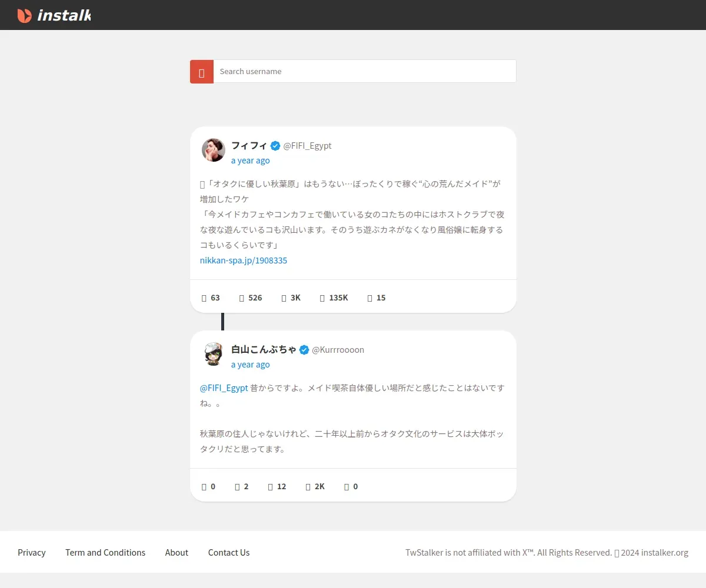Open the Privacy footer link
Viewport: 706px width, 588px height.
tap(32, 553)
